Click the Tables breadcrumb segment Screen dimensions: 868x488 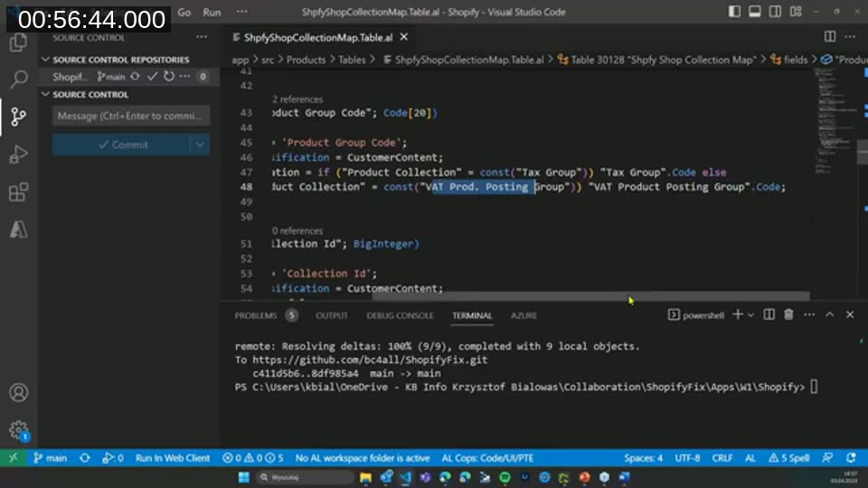point(352,60)
